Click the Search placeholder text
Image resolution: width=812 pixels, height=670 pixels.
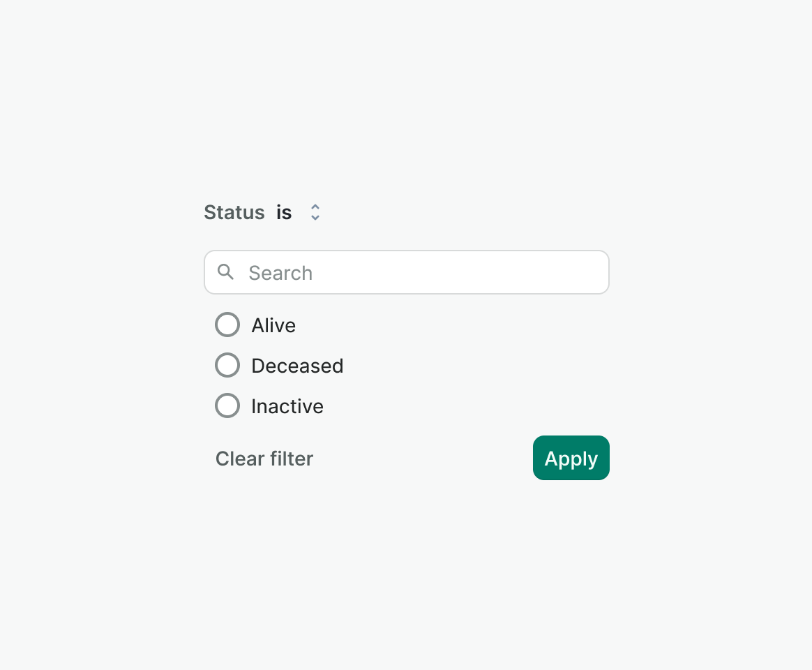click(280, 273)
